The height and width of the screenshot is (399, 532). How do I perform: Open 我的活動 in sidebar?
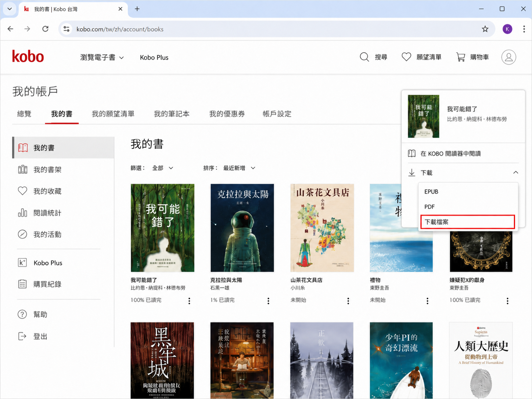click(x=47, y=234)
